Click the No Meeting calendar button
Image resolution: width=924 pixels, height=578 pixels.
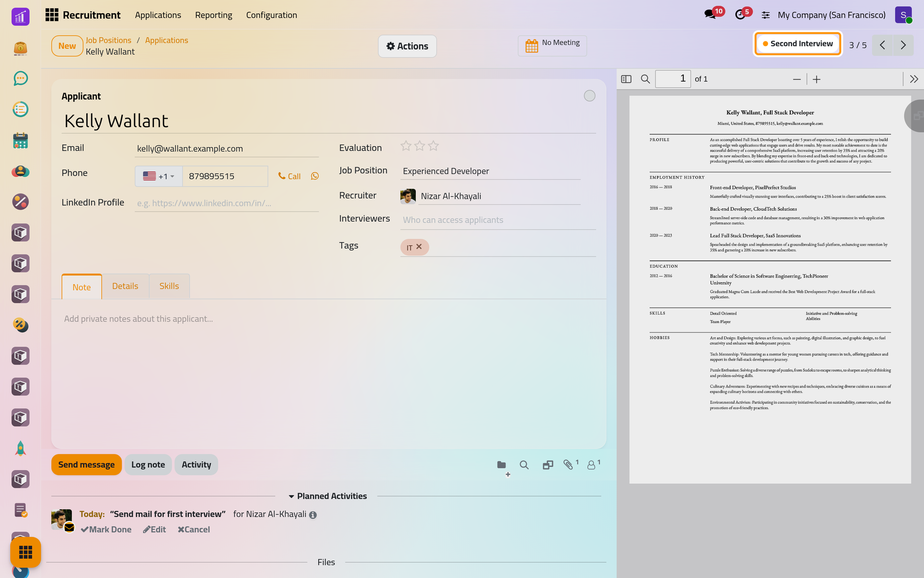[x=552, y=46]
